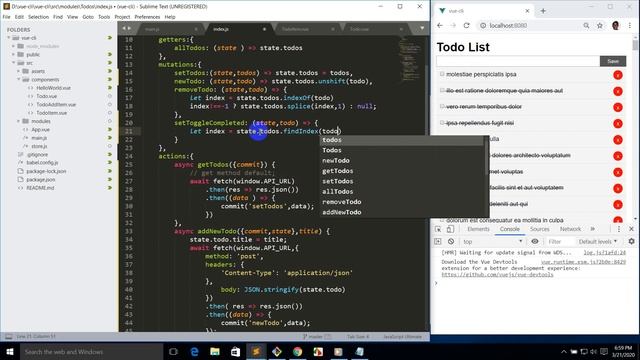Delete 'dolores architecto voluptatum' todo
The height and width of the screenshot is (360, 640).
pos(618,156)
